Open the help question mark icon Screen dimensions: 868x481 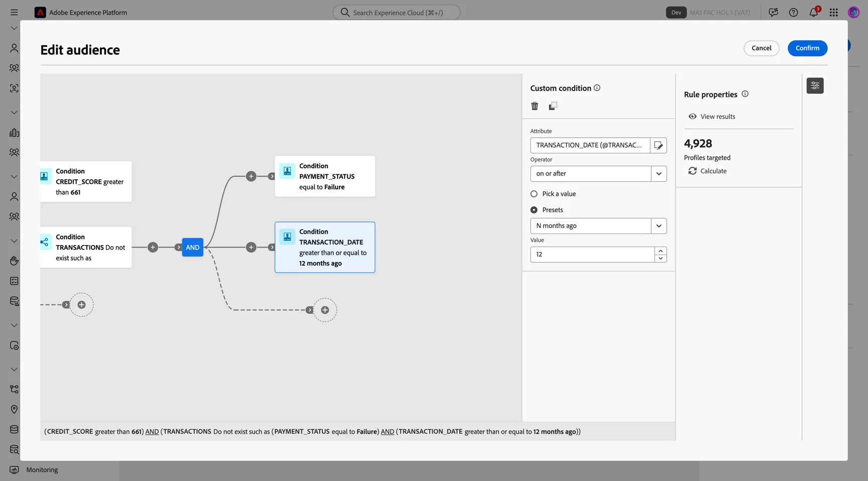pos(794,13)
